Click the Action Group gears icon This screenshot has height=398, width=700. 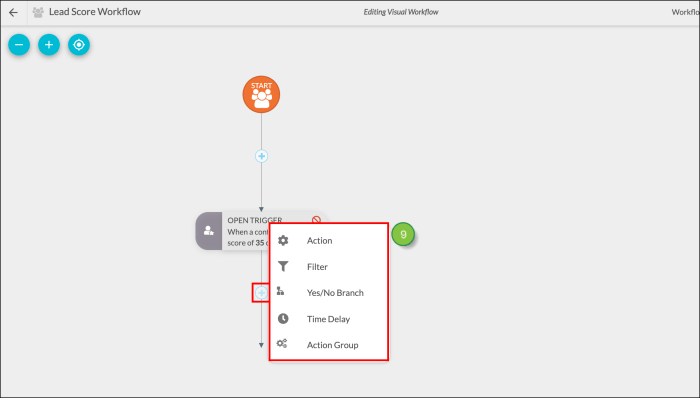[282, 344]
